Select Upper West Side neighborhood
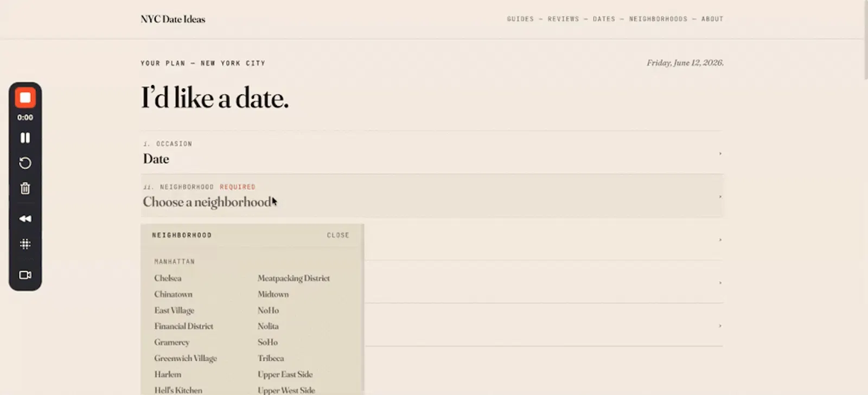This screenshot has width=868, height=395. click(286, 390)
